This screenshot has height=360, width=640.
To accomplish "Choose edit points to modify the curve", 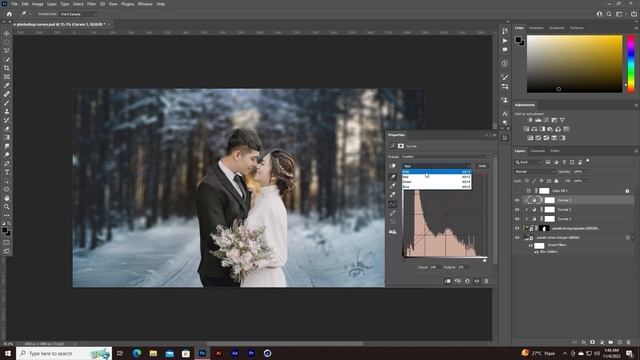I will (x=392, y=204).
